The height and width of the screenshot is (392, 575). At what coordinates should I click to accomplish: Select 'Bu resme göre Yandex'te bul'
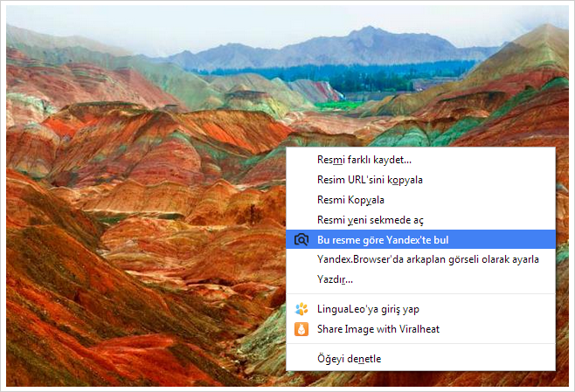point(420,239)
